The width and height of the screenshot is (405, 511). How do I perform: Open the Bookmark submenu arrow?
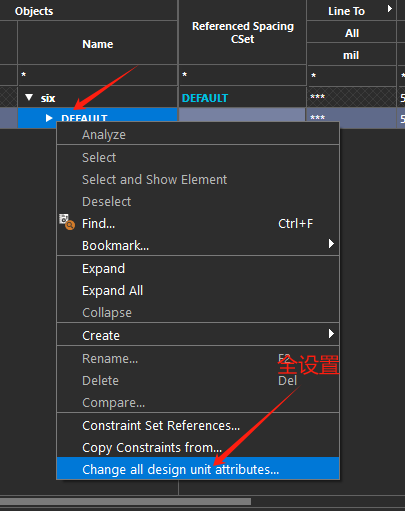coord(331,244)
